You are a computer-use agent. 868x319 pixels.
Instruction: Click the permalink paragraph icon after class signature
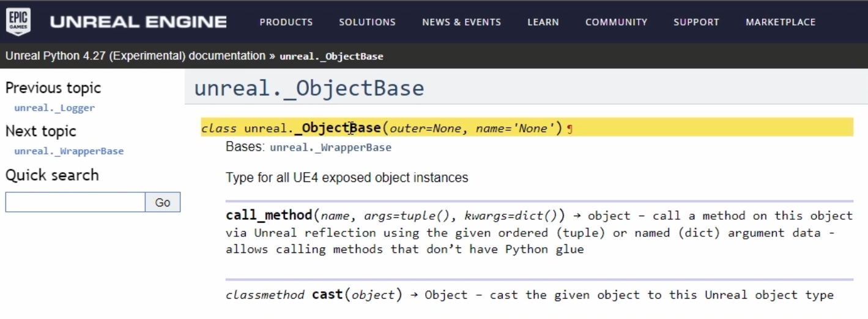(569, 129)
